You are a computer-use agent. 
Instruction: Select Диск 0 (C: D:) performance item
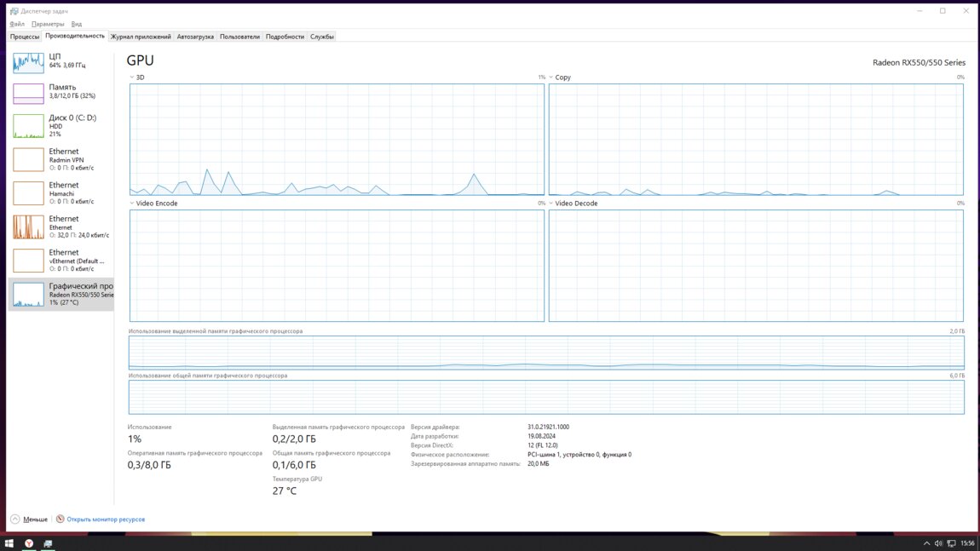60,125
